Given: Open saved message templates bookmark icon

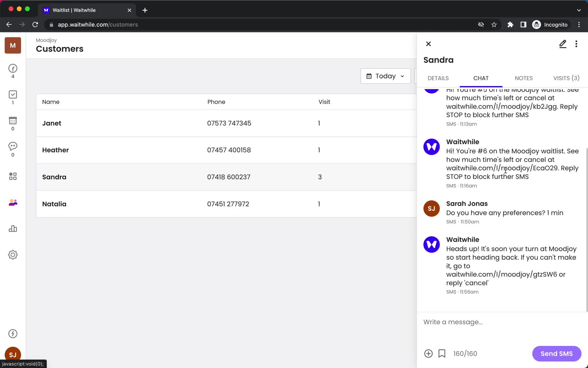Looking at the screenshot, I should coord(442,354).
